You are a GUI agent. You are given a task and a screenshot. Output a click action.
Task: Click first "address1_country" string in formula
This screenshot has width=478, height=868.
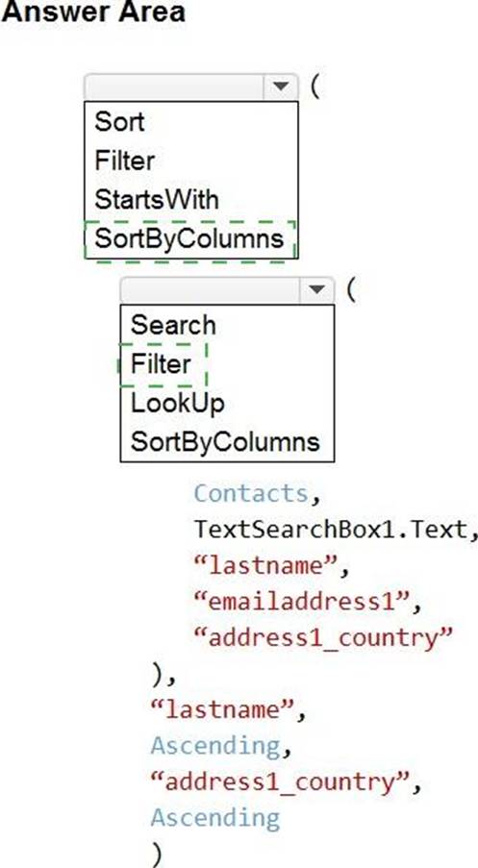click(323, 637)
